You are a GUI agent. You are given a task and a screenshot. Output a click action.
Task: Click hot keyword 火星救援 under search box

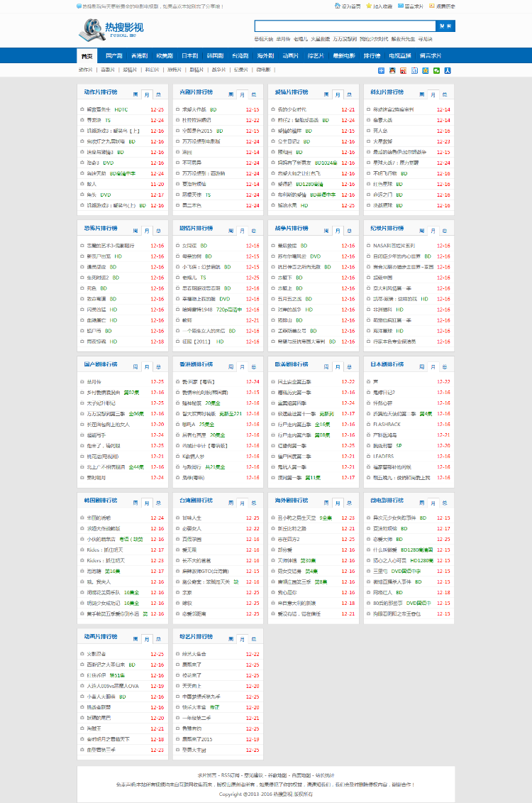[320, 39]
